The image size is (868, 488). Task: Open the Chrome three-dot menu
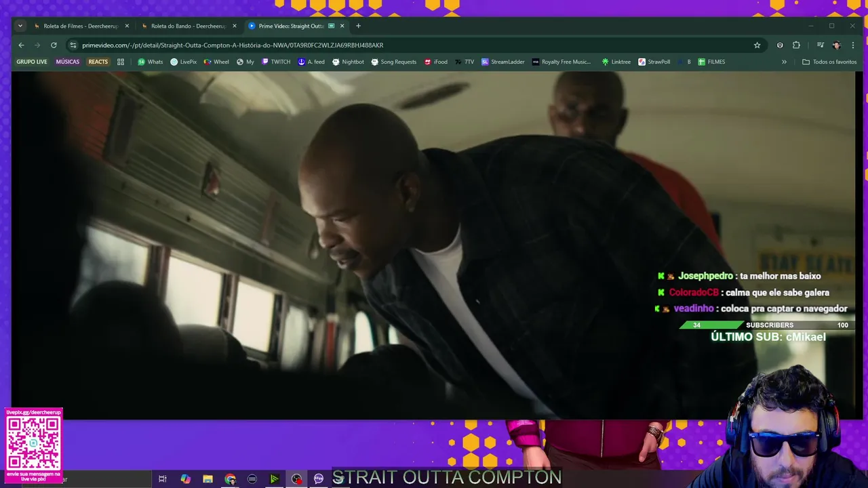click(x=853, y=45)
